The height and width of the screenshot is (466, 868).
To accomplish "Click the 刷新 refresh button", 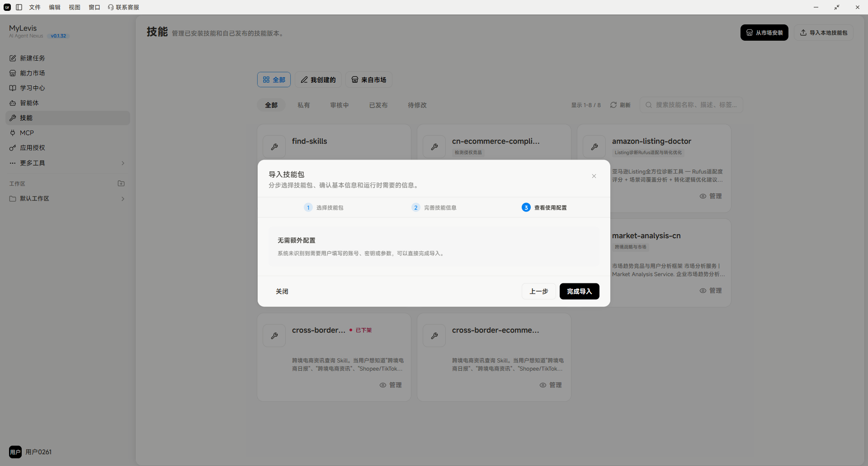I will point(620,105).
